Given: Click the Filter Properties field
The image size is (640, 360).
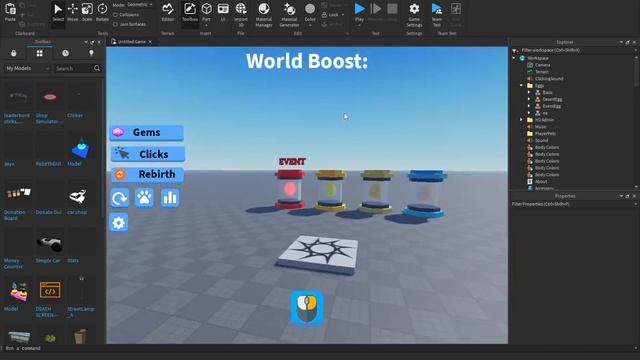Looking at the screenshot, I should pyautogui.click(x=573, y=204).
